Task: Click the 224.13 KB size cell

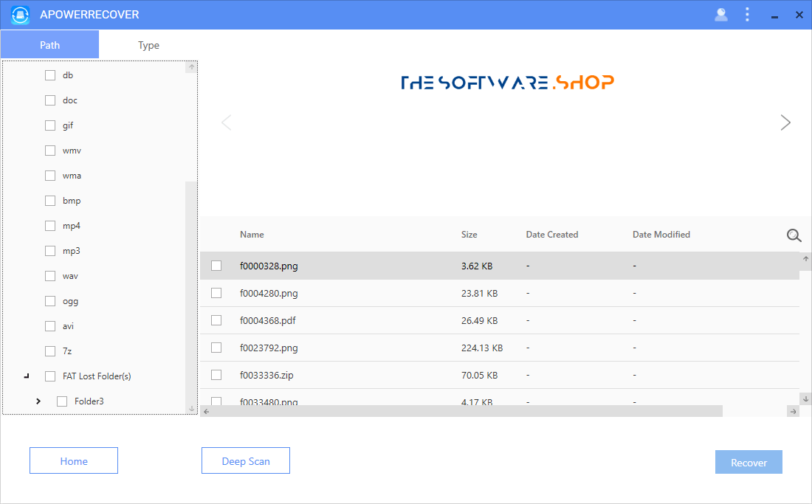Action: 481,348
